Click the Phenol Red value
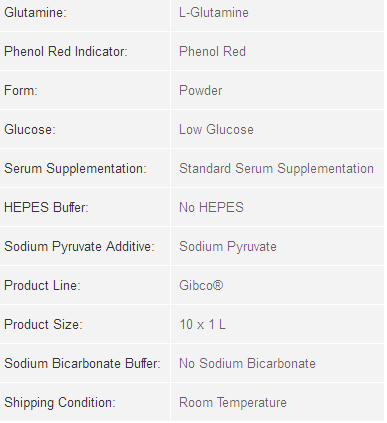Screen dimensions: 387x423 point(212,52)
